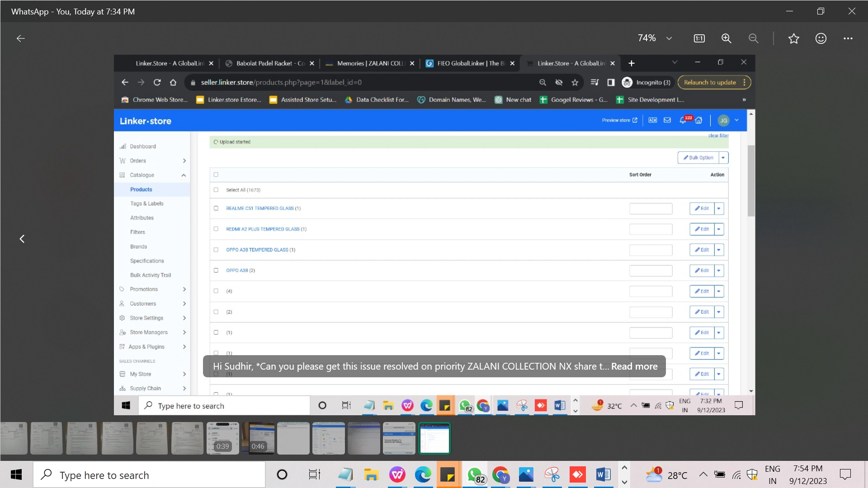Collapse the Catalogue sidebar section

point(152,175)
